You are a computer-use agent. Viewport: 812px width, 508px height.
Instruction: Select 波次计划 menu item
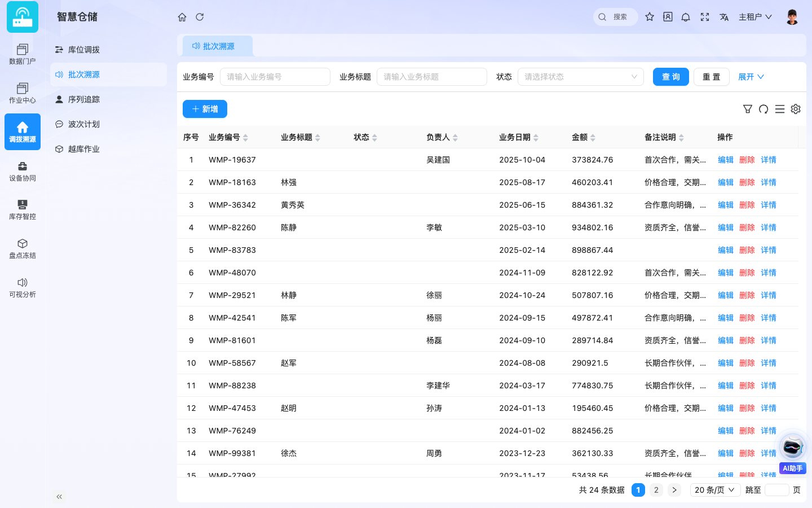point(108,124)
